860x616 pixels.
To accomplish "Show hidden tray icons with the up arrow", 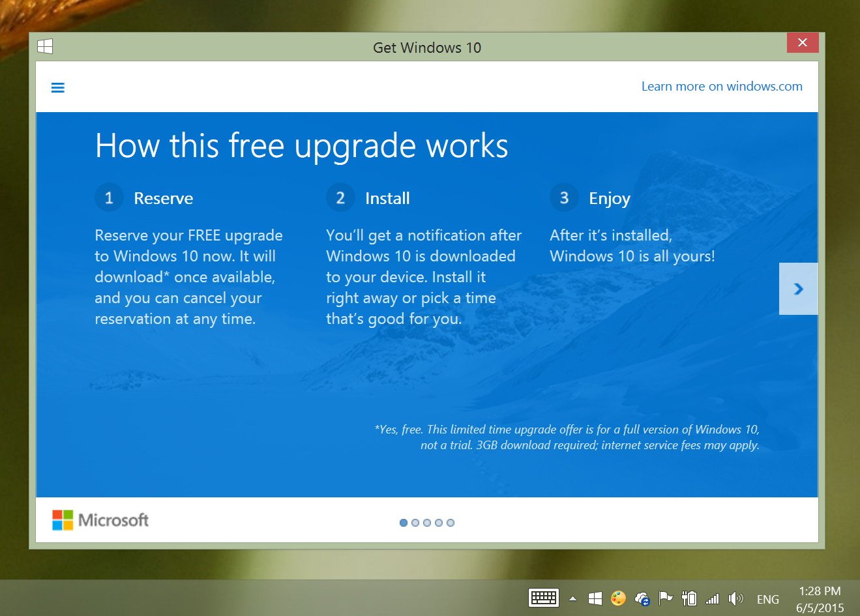I will pyautogui.click(x=572, y=598).
